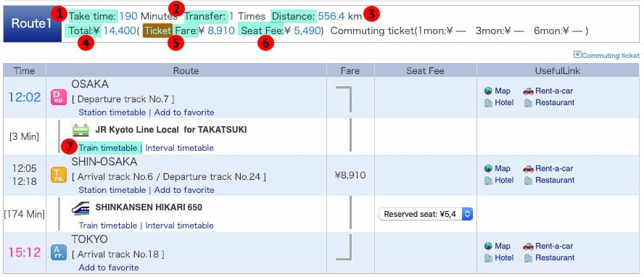Expand the Commuting ticket link below Route1
This screenshot has height=277, width=644.
click(611, 55)
